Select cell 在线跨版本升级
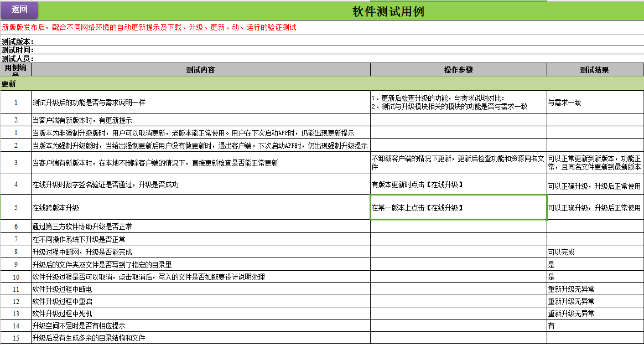 click(x=201, y=208)
